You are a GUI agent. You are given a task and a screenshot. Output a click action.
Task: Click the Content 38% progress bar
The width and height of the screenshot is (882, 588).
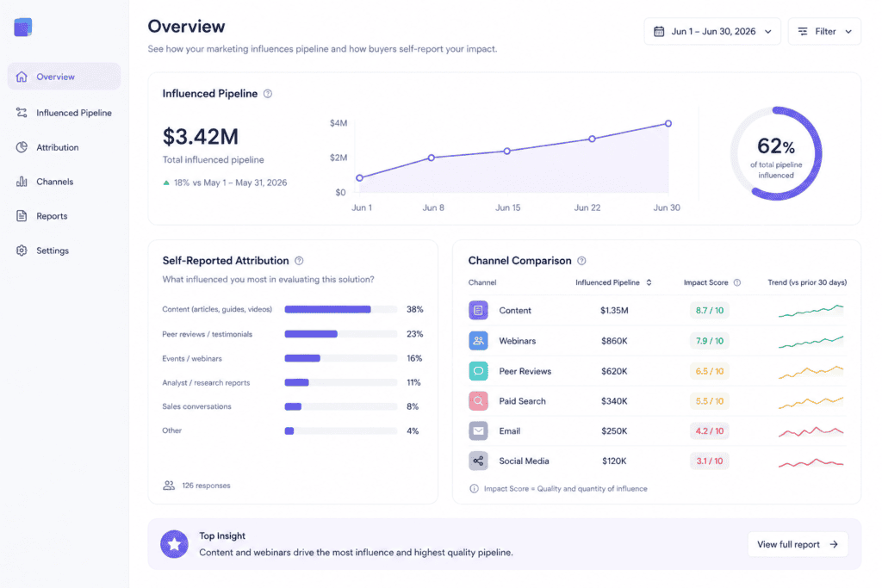341,309
